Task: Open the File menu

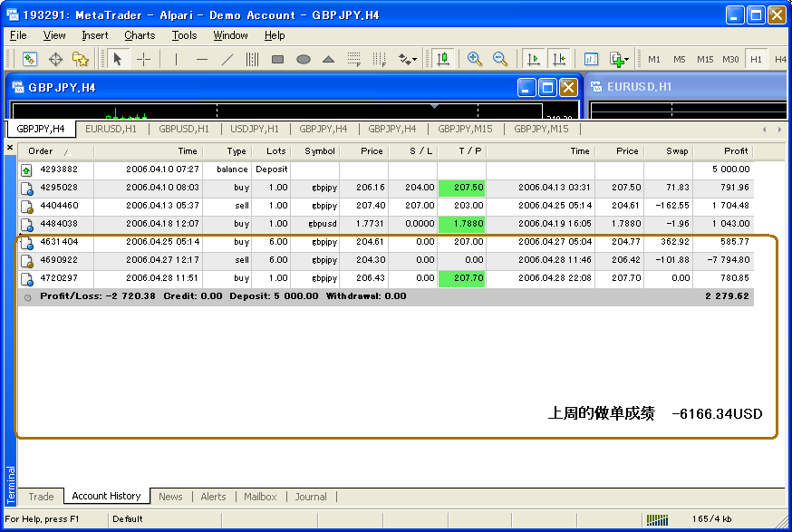Action: (x=18, y=35)
